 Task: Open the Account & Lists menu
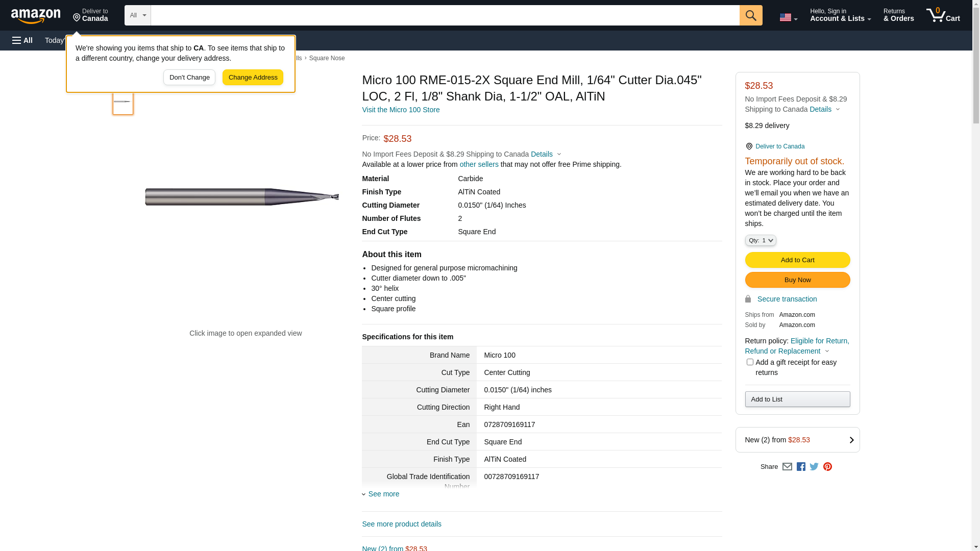click(x=840, y=15)
